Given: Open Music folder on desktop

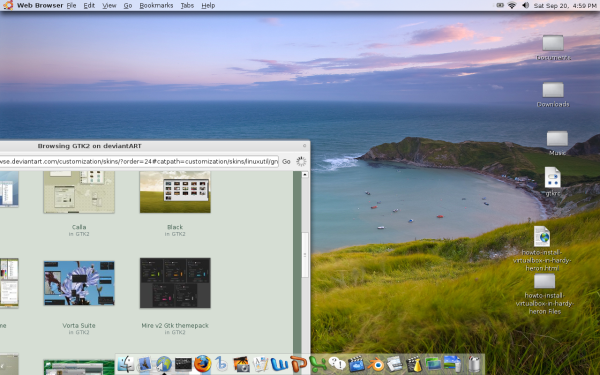Looking at the screenshot, I should point(557,138).
